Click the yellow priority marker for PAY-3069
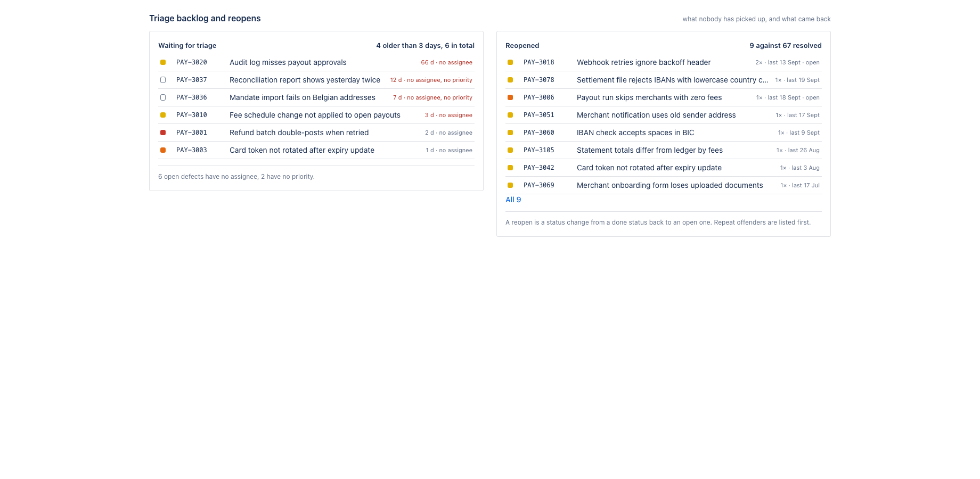 tap(510, 185)
